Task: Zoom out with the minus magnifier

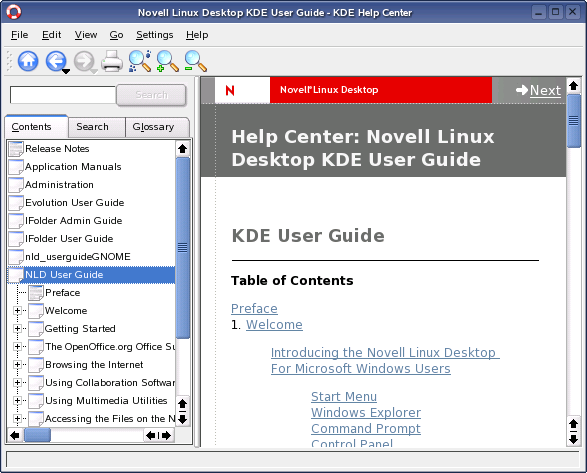Action: pyautogui.click(x=195, y=61)
